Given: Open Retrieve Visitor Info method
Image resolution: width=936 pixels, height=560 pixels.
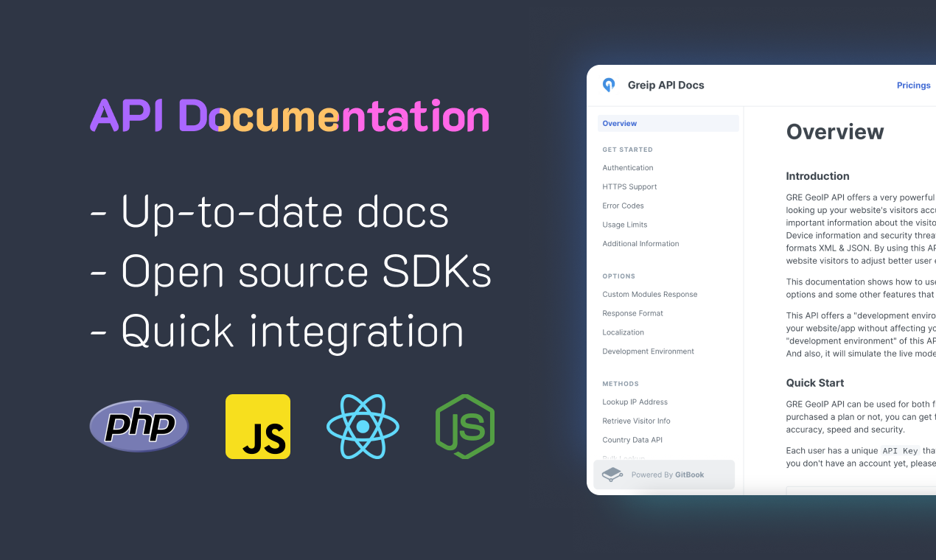Looking at the screenshot, I should pyautogui.click(x=636, y=421).
